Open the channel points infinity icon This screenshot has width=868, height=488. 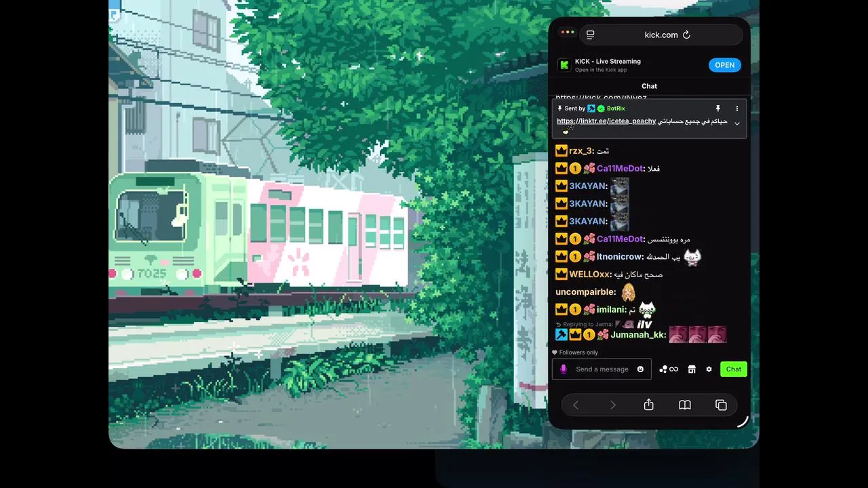coord(669,369)
